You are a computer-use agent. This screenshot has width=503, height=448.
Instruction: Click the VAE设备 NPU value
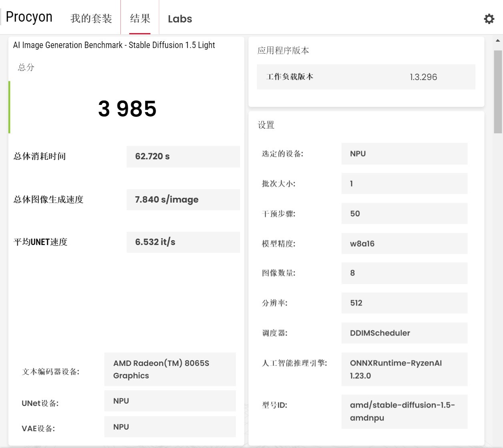pos(170,427)
